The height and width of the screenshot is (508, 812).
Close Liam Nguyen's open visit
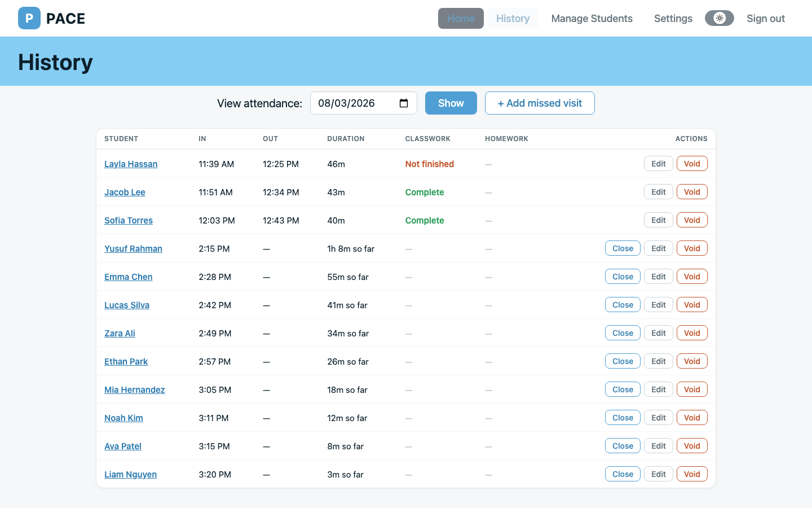(x=623, y=474)
